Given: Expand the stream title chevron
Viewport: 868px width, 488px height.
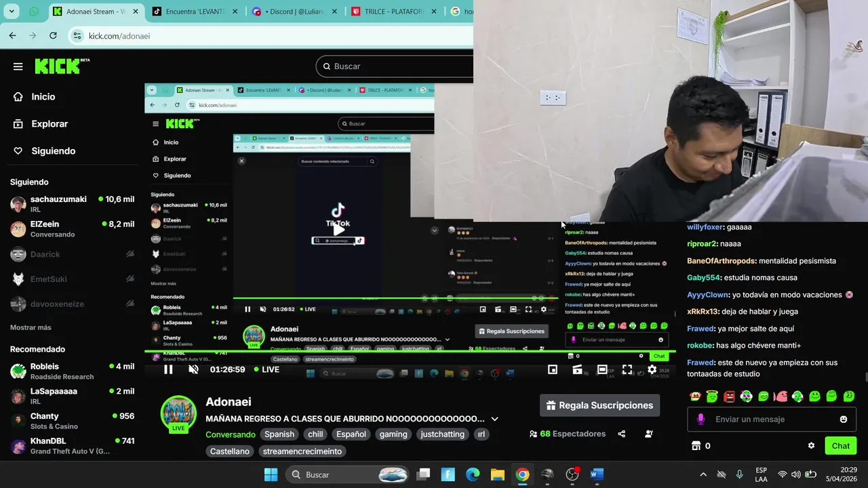Looking at the screenshot, I should click(x=494, y=419).
